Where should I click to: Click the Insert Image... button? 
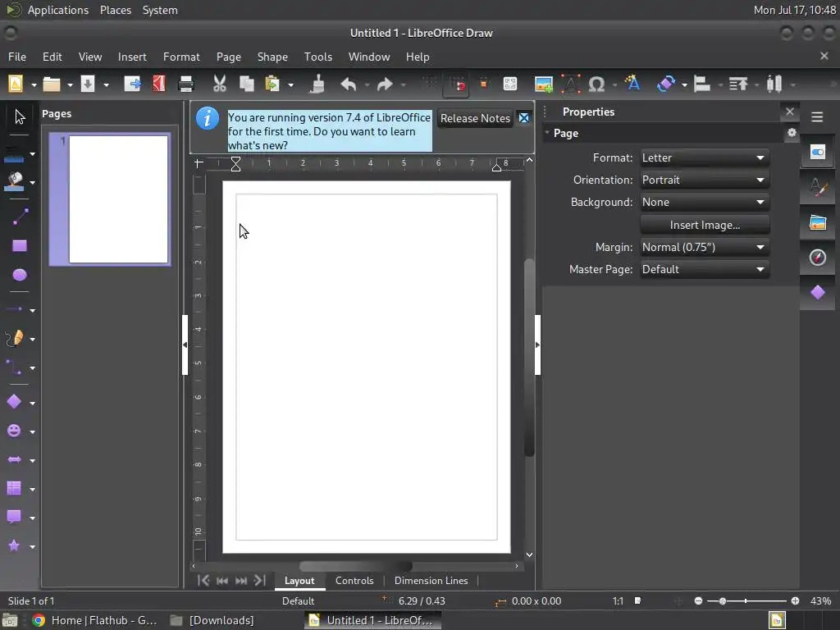(705, 225)
